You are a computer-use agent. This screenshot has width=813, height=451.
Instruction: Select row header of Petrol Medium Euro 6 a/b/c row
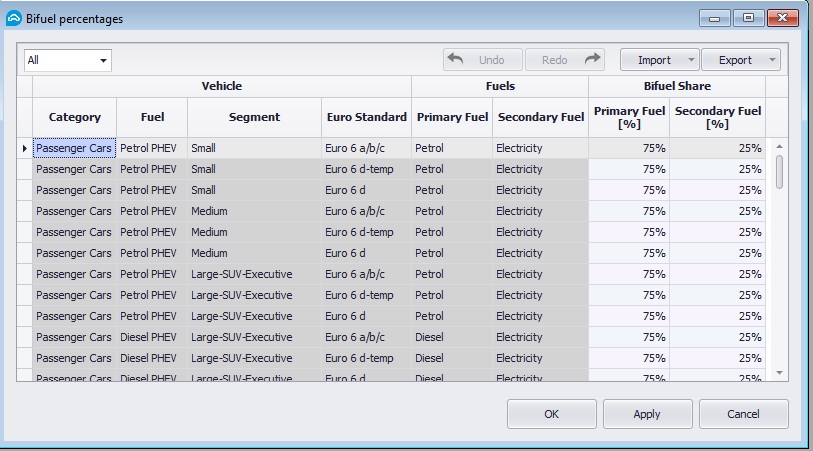pyautogui.click(x=24, y=211)
